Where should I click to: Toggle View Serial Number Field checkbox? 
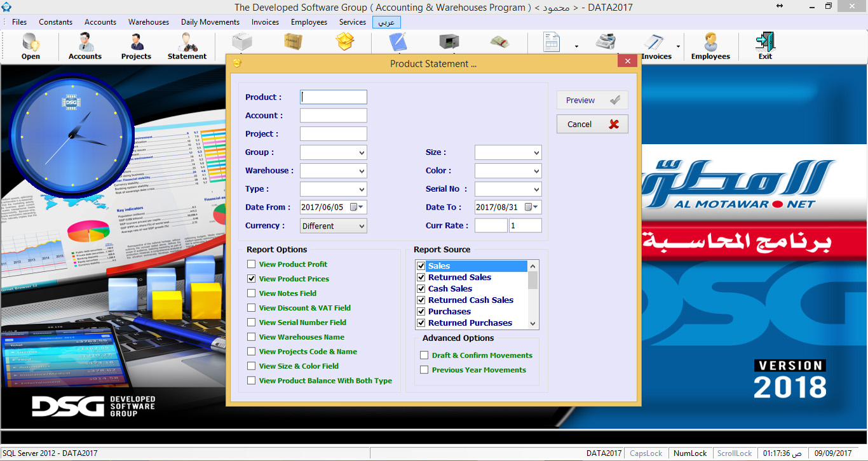pos(252,323)
